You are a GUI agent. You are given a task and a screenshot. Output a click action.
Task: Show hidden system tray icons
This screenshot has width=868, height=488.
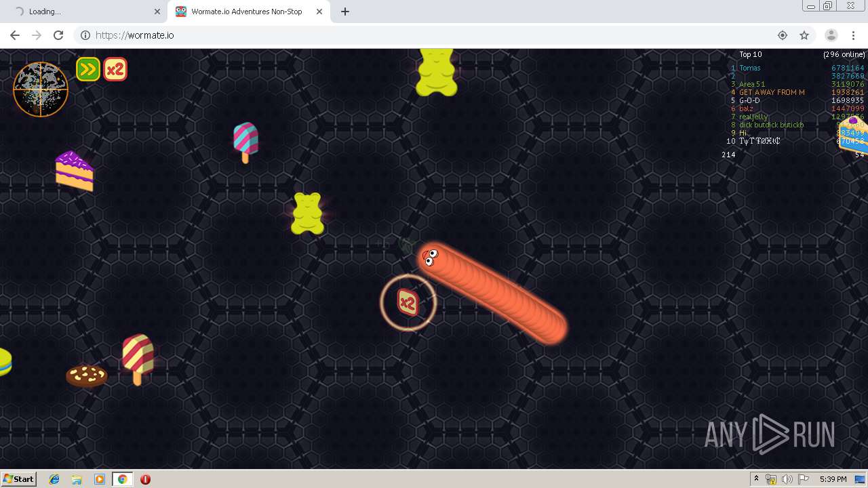point(756,479)
